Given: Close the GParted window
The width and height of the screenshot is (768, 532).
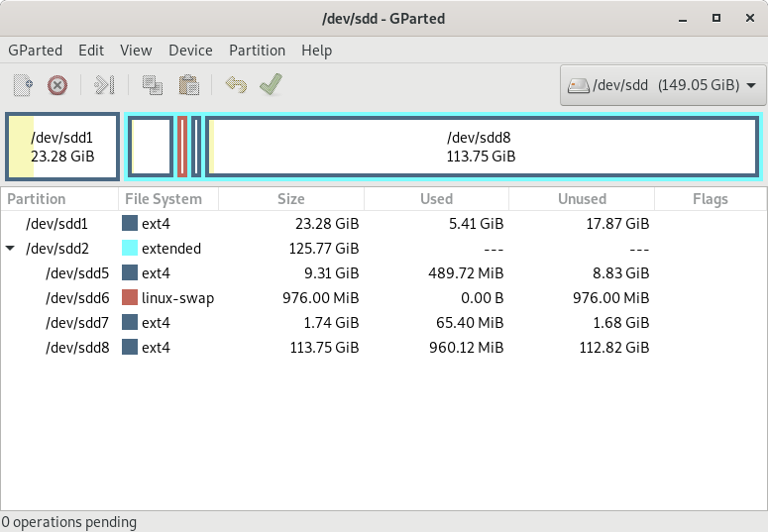Looking at the screenshot, I should click(750, 19).
